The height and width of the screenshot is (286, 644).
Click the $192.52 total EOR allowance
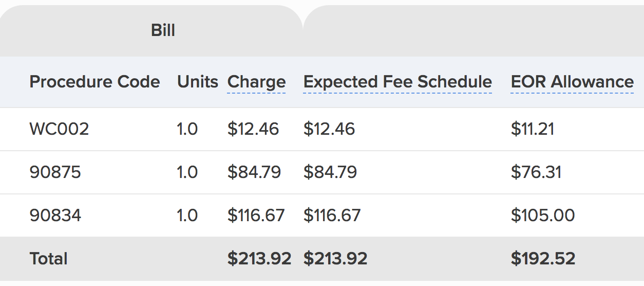click(543, 258)
